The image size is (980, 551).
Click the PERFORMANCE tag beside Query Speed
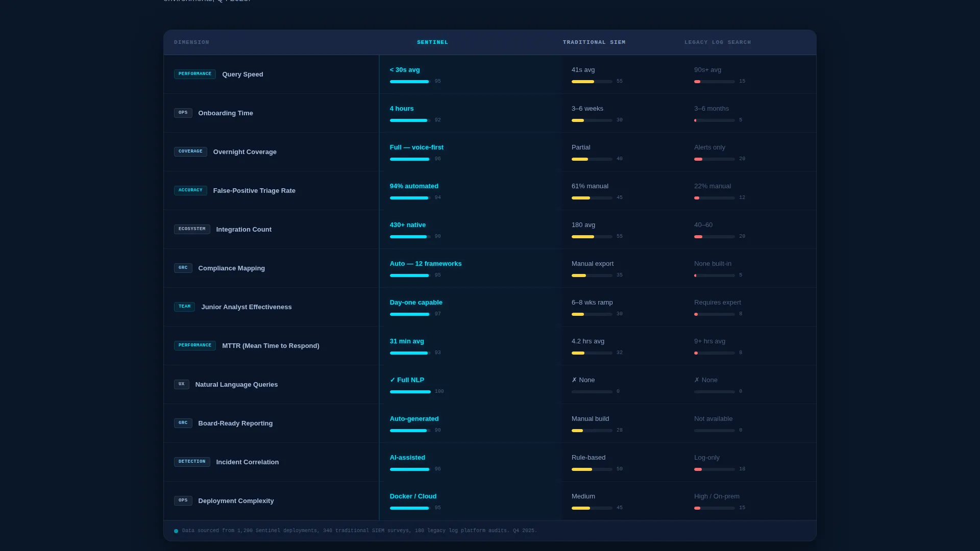click(x=195, y=74)
